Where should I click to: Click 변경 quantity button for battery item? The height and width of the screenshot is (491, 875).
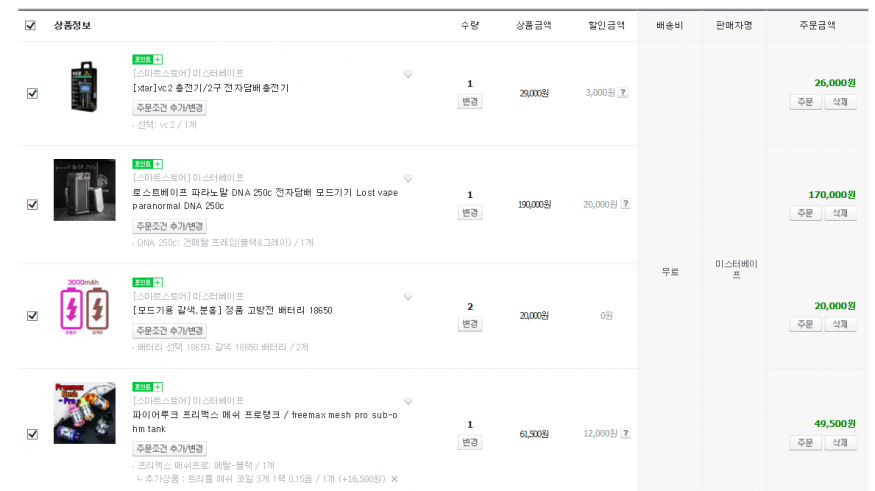pos(470,324)
